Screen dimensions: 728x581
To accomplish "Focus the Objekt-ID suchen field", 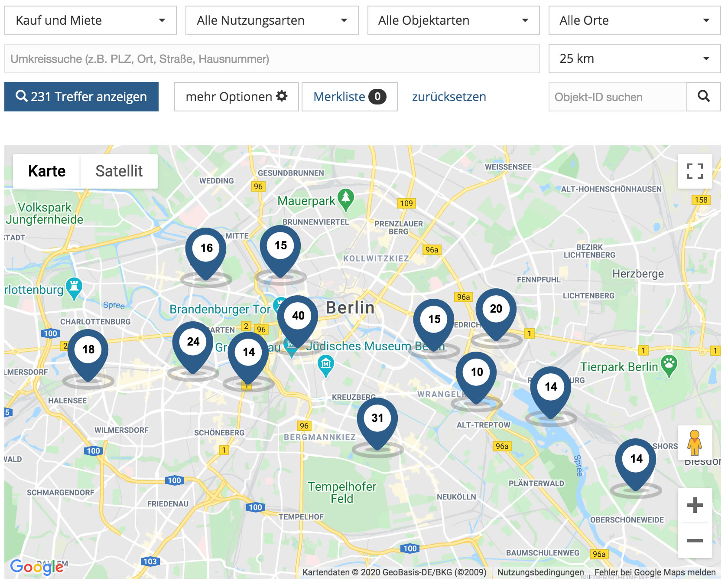I will click(618, 97).
